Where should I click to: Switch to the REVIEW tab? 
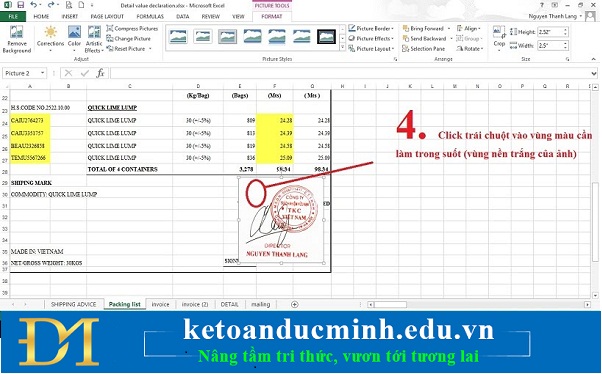[x=210, y=17]
